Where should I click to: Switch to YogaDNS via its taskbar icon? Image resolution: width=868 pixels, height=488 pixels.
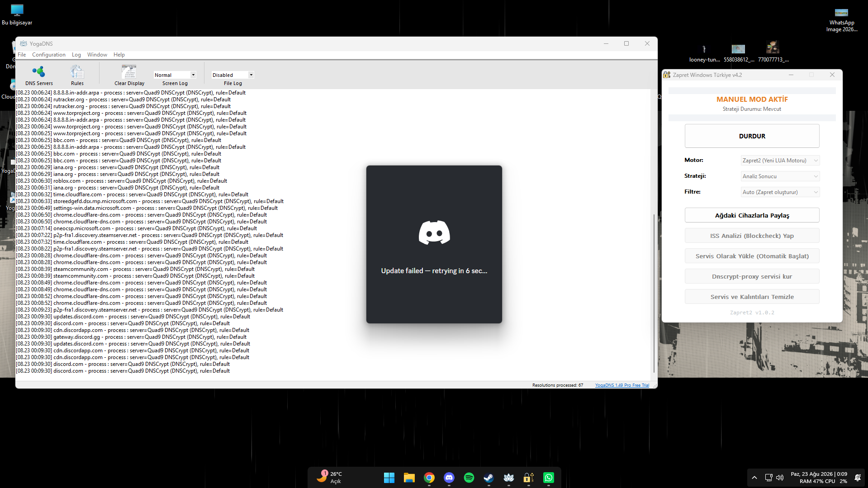(509, 478)
